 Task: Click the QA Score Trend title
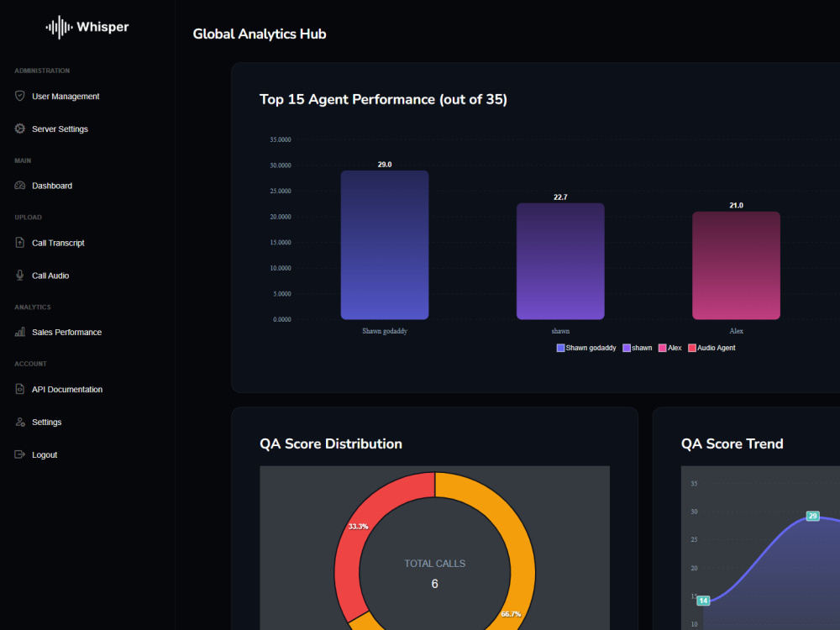[732, 444]
